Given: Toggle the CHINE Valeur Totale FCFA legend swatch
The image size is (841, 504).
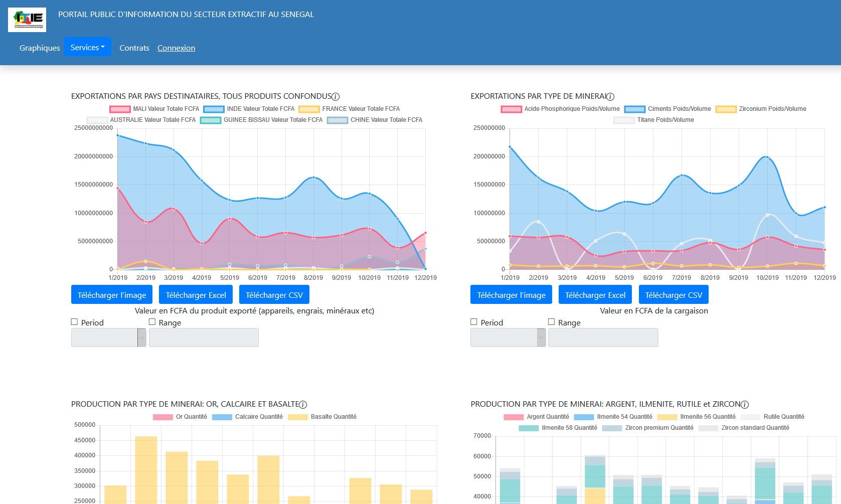Looking at the screenshot, I should (x=337, y=120).
